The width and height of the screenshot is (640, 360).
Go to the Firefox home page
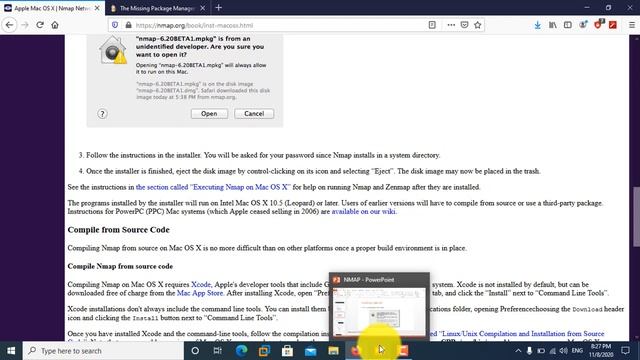point(55,25)
